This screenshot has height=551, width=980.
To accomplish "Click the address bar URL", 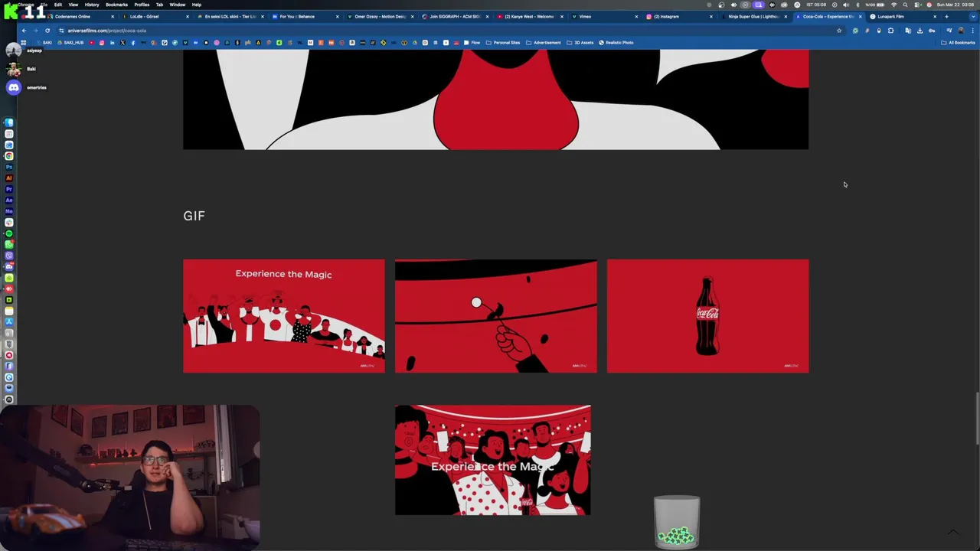I will (106, 31).
